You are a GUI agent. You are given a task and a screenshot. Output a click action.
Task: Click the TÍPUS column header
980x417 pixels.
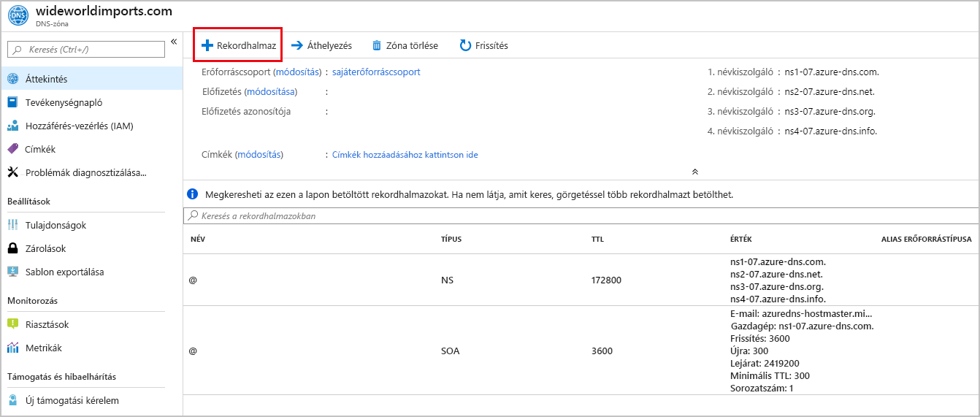point(451,239)
